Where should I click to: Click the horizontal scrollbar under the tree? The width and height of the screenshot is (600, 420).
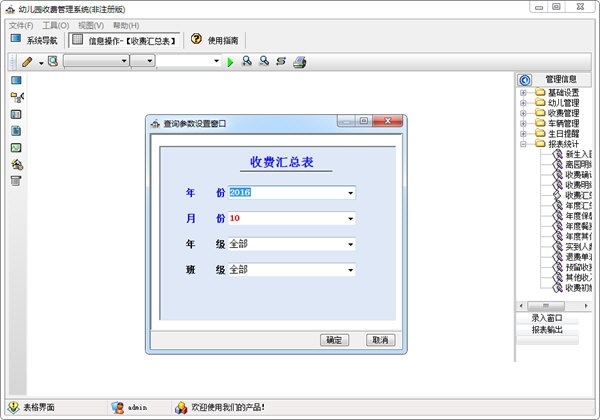click(x=554, y=306)
